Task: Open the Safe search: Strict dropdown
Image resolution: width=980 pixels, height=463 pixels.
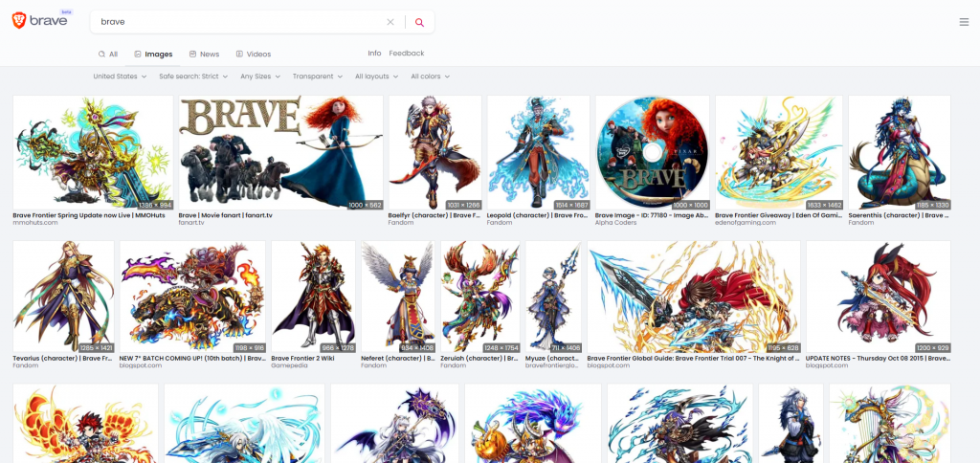Action: click(193, 77)
